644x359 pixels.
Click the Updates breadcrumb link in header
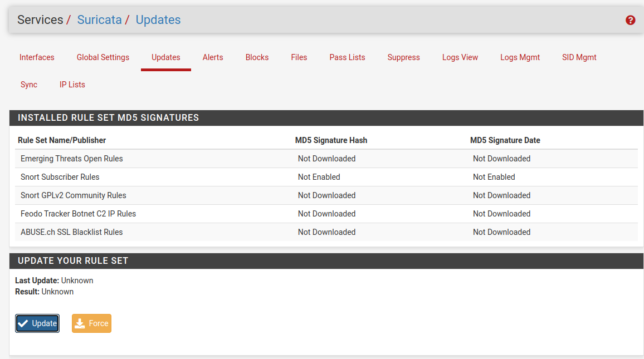(158, 20)
